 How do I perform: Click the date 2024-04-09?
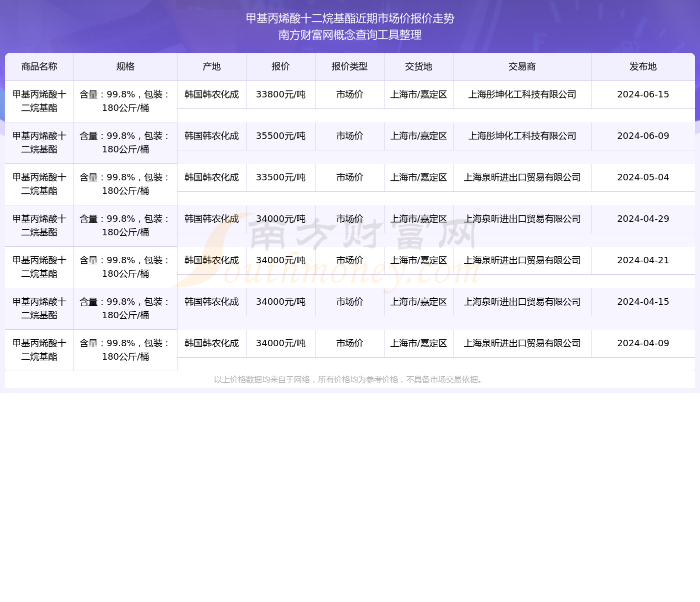[x=643, y=343]
